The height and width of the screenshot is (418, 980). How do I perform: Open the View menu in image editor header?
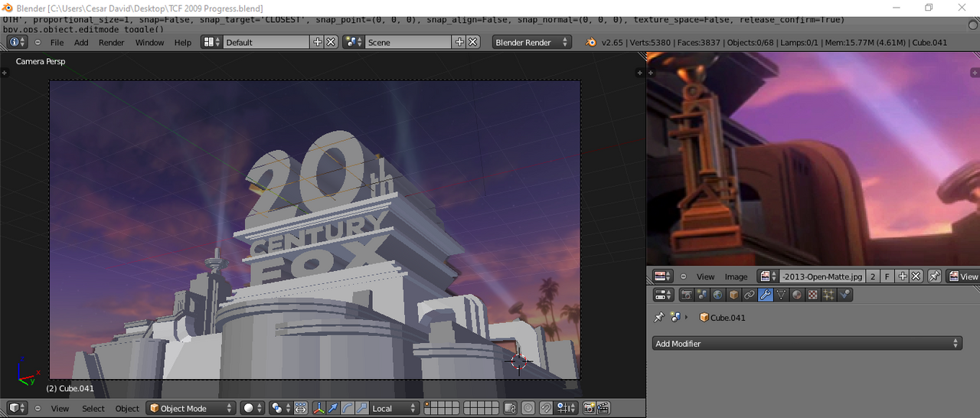[x=705, y=276]
